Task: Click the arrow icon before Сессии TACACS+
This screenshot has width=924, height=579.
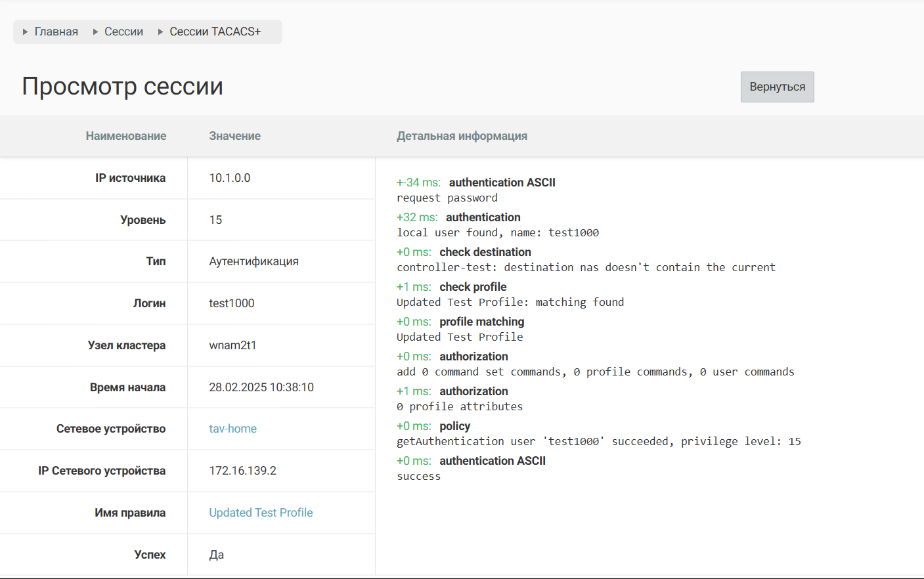Action: (160, 32)
